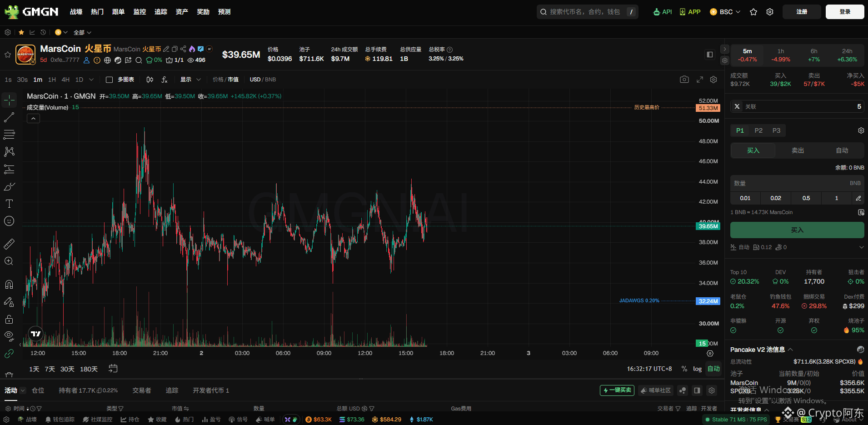Switch to the 卖出 sell tab

798,150
